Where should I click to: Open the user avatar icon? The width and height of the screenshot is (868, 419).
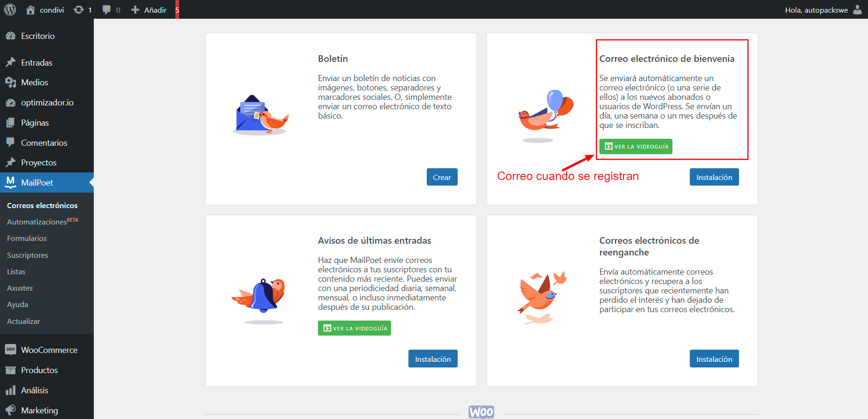[858, 10]
